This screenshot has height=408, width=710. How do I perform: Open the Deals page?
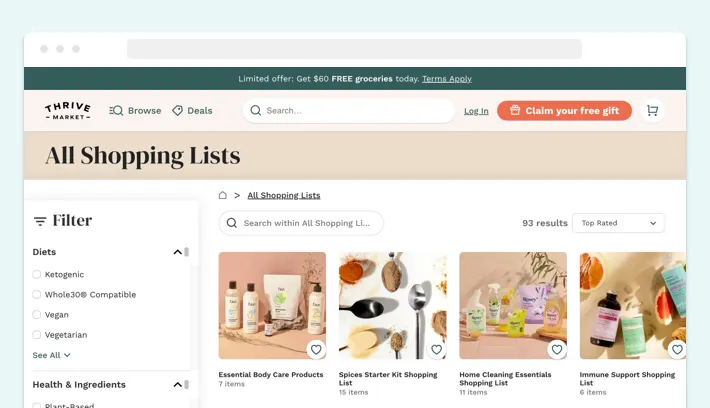(192, 110)
